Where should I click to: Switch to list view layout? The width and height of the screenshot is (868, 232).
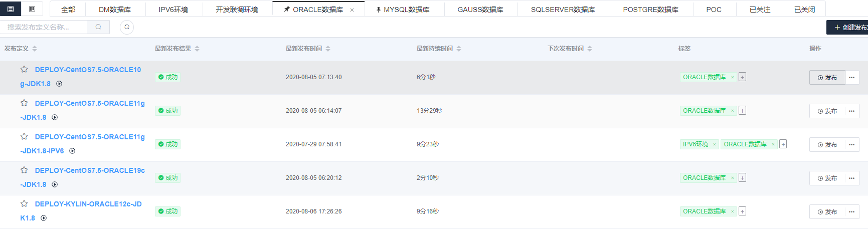tap(11, 9)
